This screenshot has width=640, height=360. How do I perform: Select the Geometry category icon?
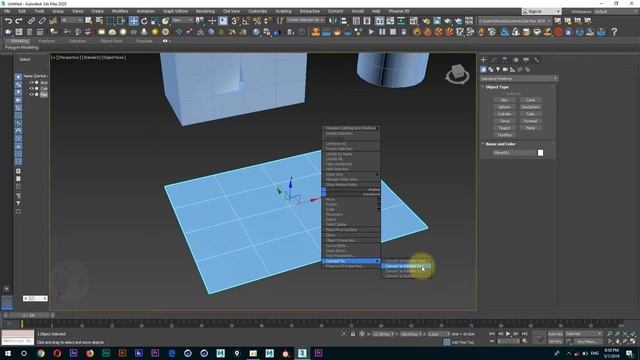(x=484, y=70)
